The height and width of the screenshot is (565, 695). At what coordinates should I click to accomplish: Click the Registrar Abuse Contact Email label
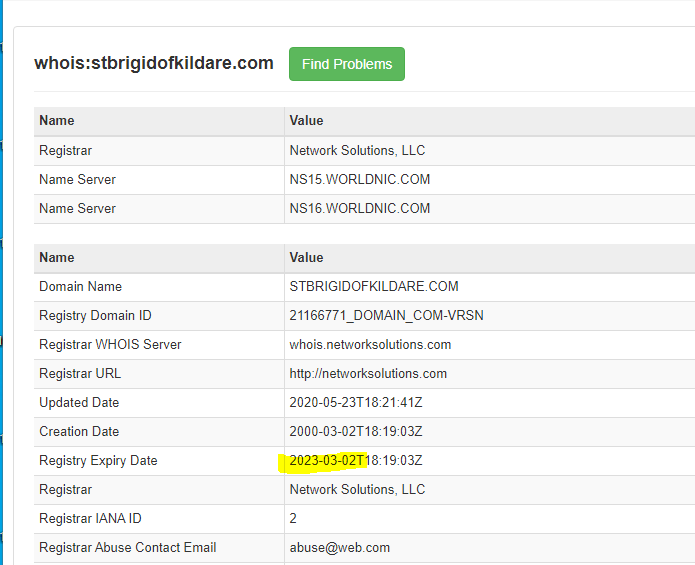tap(127, 548)
